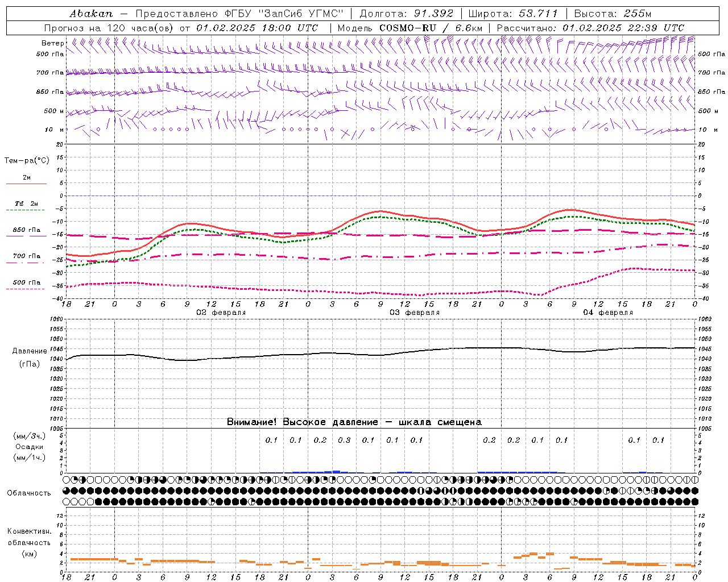The height and width of the screenshot is (582, 728).
Task: Click the "(мм/1ч.)" precipitation unit label
Action: click(30, 458)
